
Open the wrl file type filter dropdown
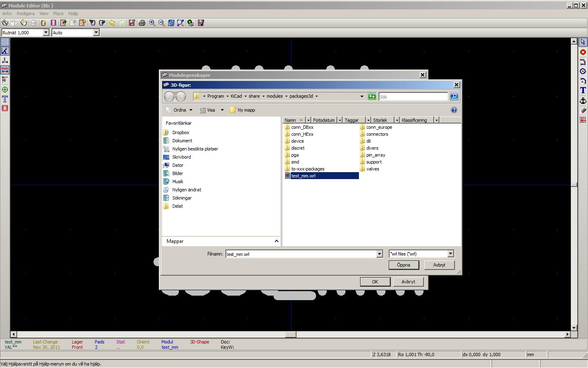click(x=450, y=254)
